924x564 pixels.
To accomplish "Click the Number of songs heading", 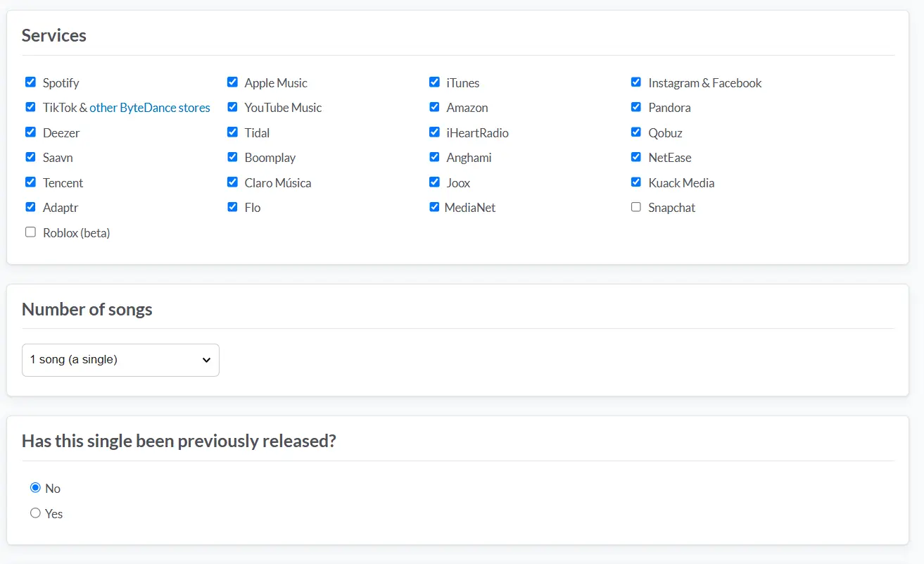I will pos(87,309).
